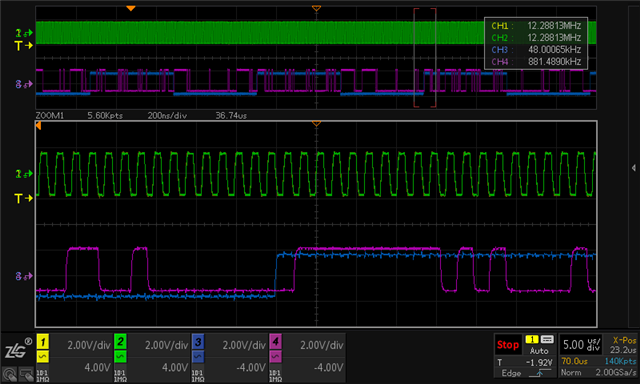Select X-Pos 23.2us horizontal position
The height and width of the screenshot is (384, 640).
(624, 345)
